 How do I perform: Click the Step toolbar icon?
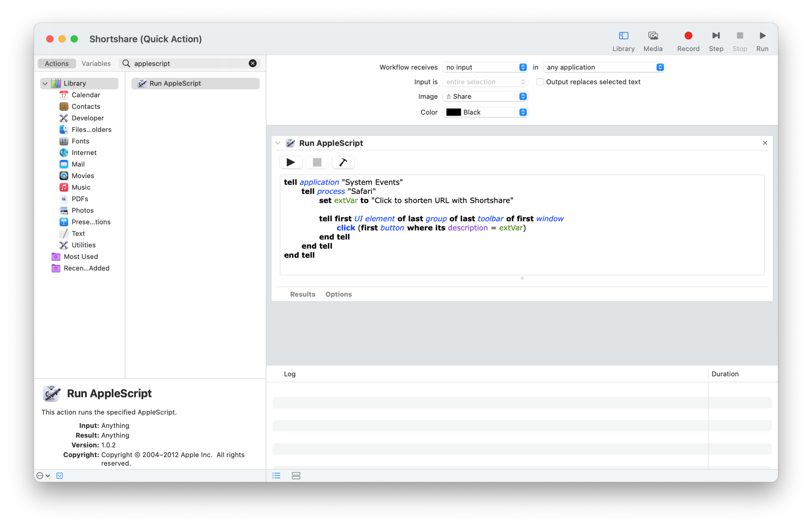(716, 41)
